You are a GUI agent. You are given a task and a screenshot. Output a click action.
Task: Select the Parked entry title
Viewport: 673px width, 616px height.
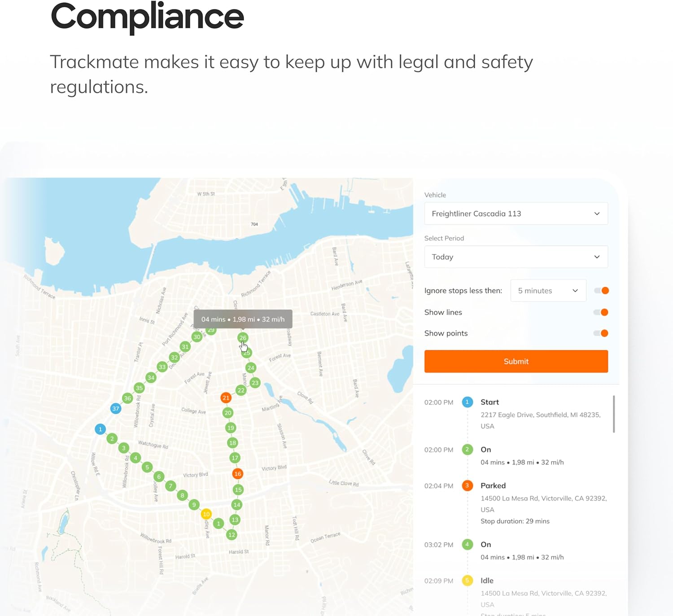[493, 485]
